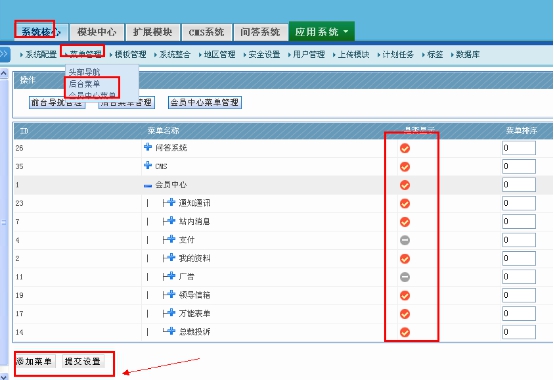Click plus icon beside 万能表单

click(x=171, y=313)
